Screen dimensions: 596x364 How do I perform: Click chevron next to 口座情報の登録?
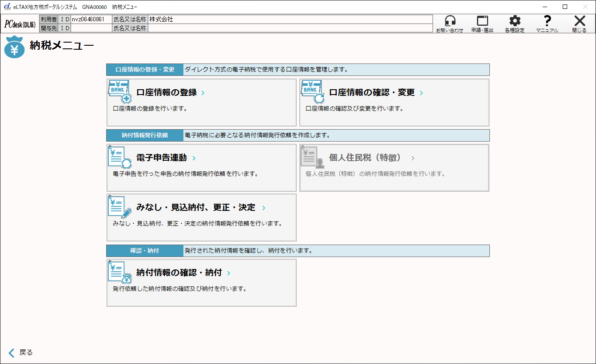[x=203, y=93]
